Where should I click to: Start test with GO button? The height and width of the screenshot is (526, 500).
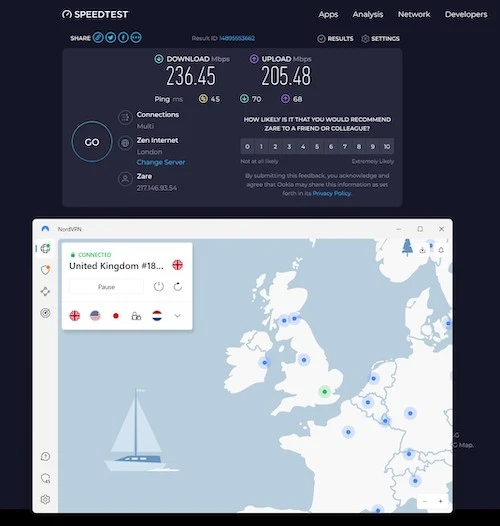click(x=92, y=142)
